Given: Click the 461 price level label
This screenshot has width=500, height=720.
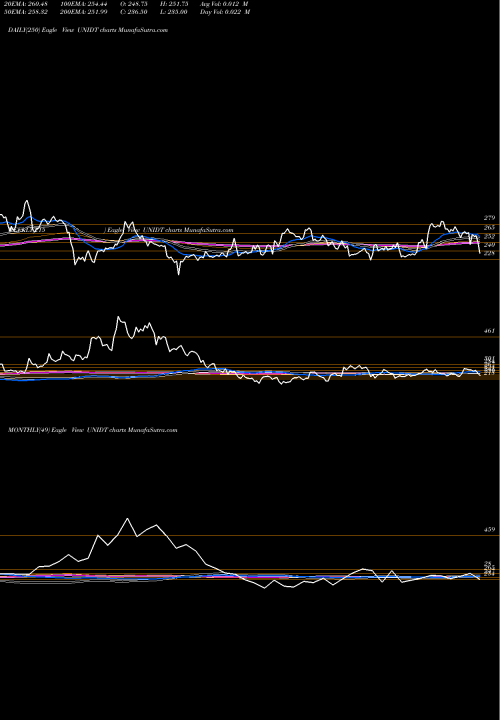Looking at the screenshot, I should click(489, 331).
